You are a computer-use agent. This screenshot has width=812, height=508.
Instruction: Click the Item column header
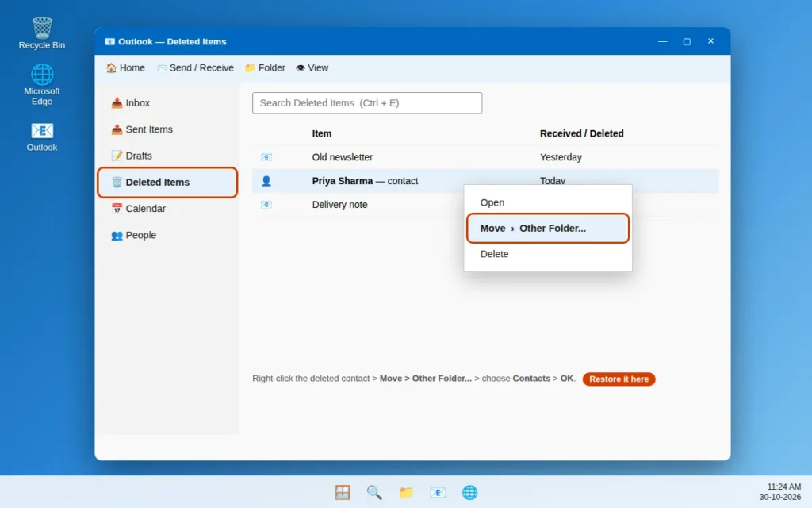[322, 133]
